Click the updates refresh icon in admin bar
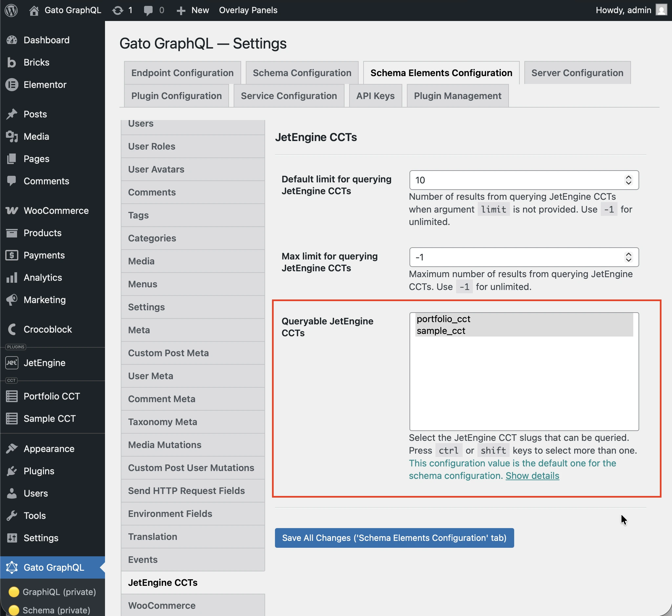 point(118,10)
